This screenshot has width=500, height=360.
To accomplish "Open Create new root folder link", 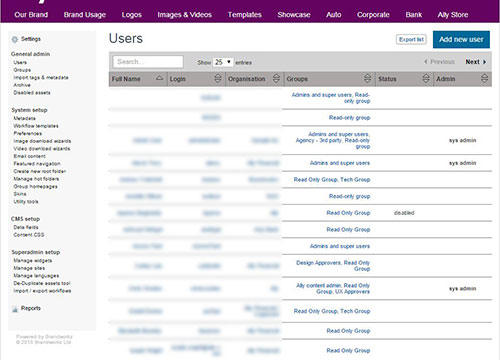I will click(40, 171).
